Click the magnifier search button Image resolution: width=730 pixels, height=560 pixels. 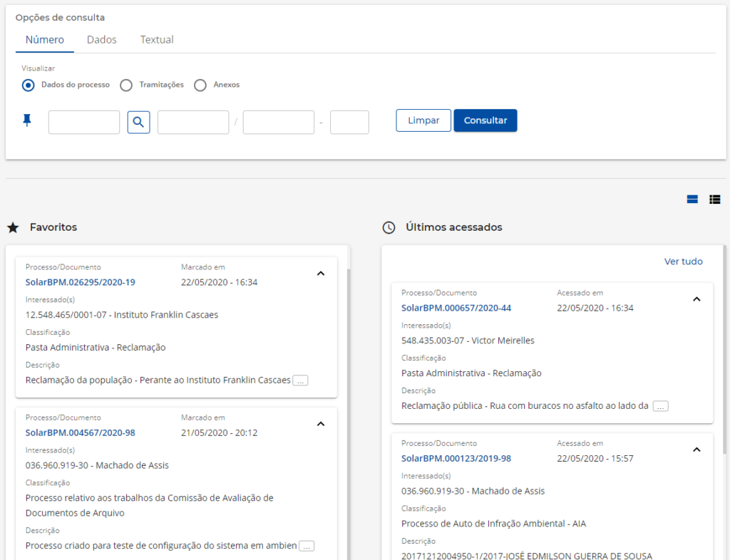[139, 123]
